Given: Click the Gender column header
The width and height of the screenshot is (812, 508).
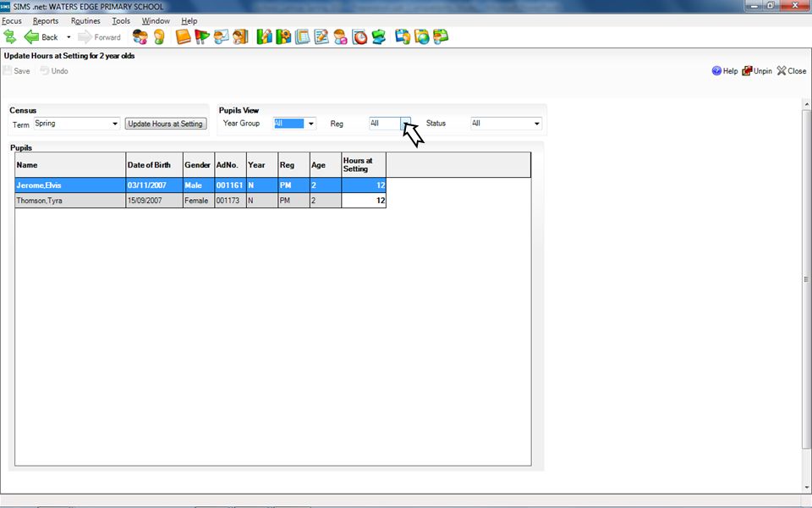Looking at the screenshot, I should point(198,165).
